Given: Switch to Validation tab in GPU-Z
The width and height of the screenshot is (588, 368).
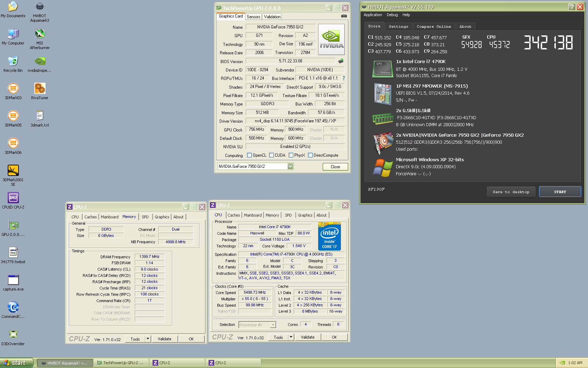Looking at the screenshot, I should click(272, 17).
